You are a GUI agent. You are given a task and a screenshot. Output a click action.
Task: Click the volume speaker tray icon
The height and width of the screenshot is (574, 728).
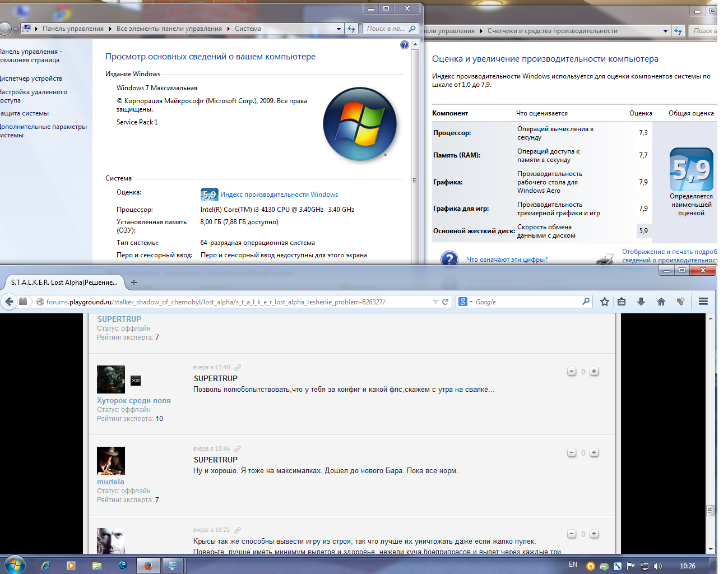(657, 566)
